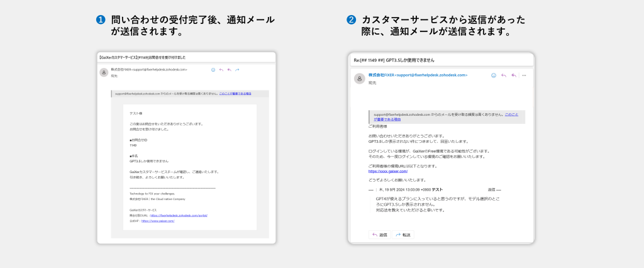Screen dimensions: 644x268
Task: Click the importance reason link in the inquiry-received email
Action: 235,93
